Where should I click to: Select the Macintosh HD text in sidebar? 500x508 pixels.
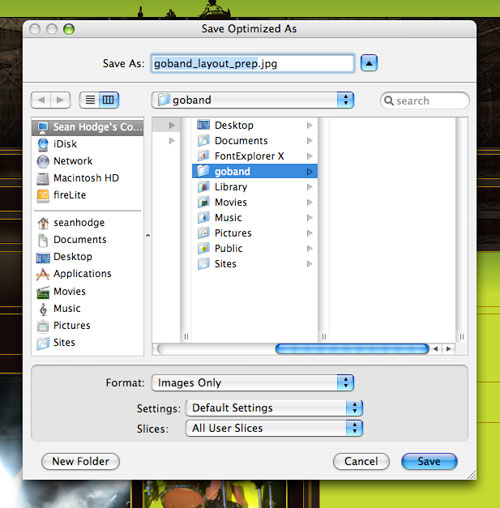[x=86, y=178]
